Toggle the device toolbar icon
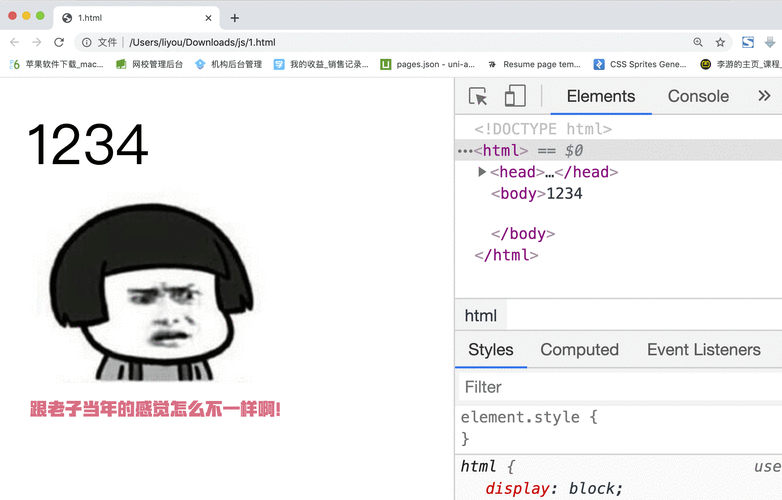This screenshot has width=782, height=500. [x=515, y=96]
